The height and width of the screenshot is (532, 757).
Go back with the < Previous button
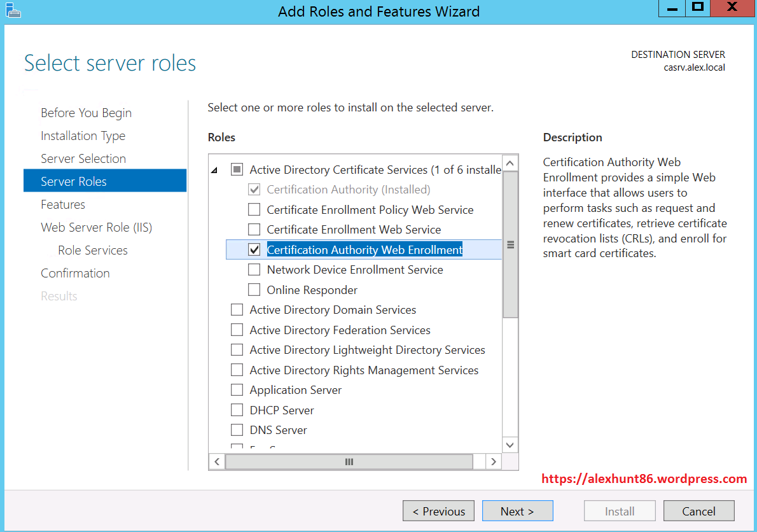click(x=438, y=511)
